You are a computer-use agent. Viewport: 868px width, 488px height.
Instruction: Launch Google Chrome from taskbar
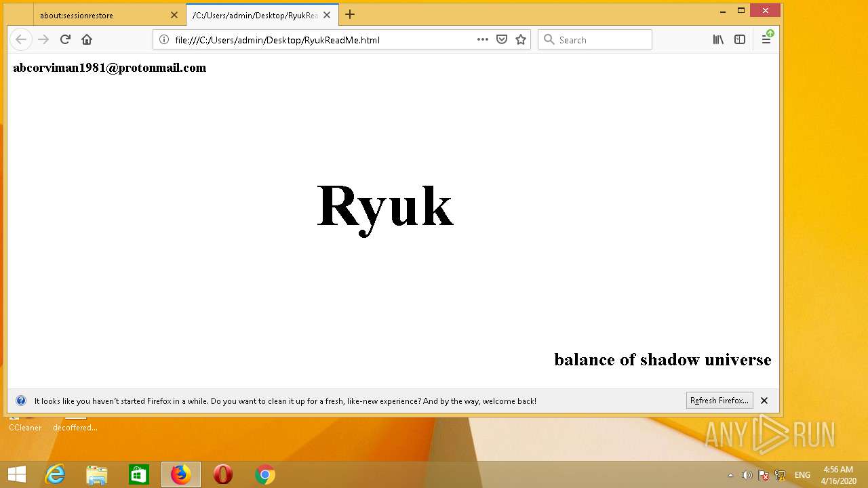[265, 474]
